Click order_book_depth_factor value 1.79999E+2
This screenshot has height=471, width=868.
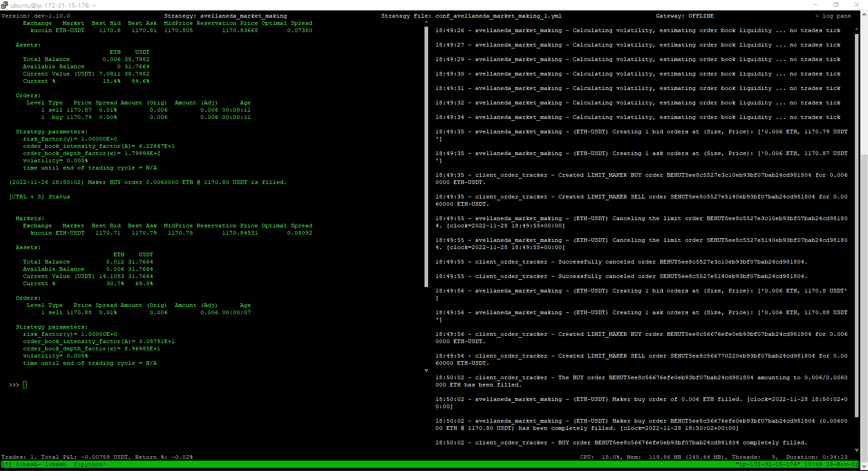(x=142, y=153)
